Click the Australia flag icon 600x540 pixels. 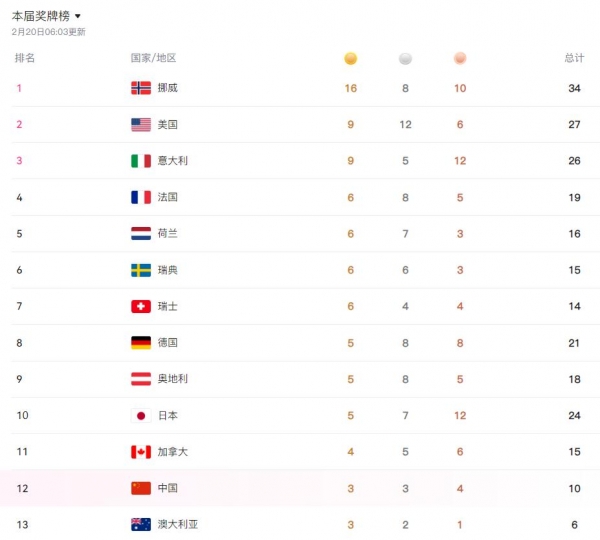coord(141,524)
